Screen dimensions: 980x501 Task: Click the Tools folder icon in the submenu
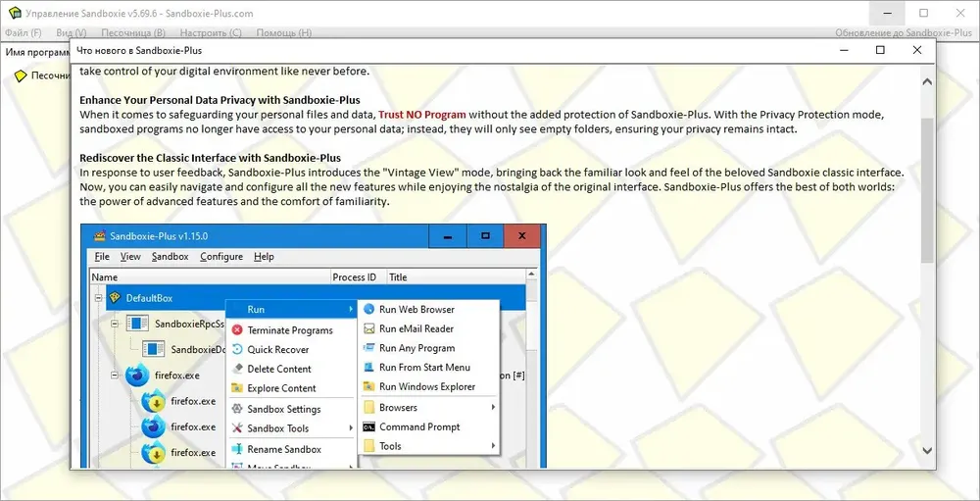click(368, 446)
